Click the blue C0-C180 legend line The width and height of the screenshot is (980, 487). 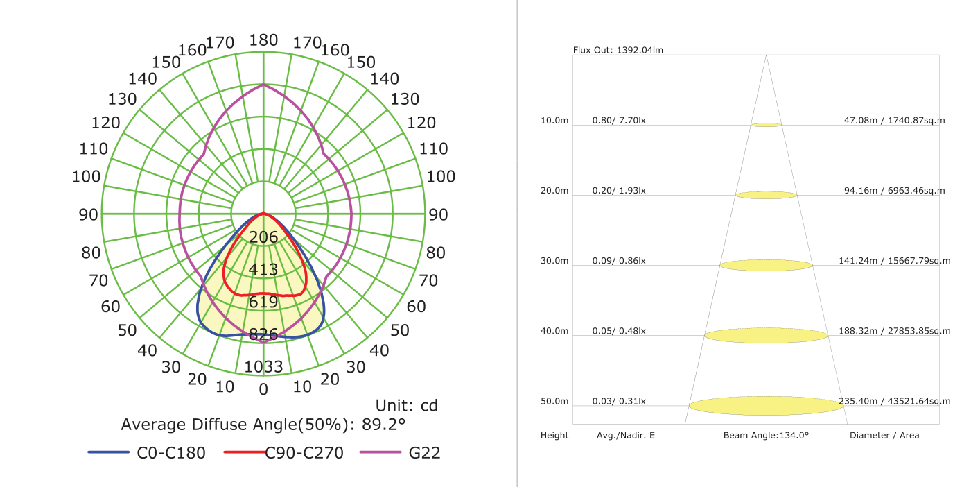[x=109, y=452]
